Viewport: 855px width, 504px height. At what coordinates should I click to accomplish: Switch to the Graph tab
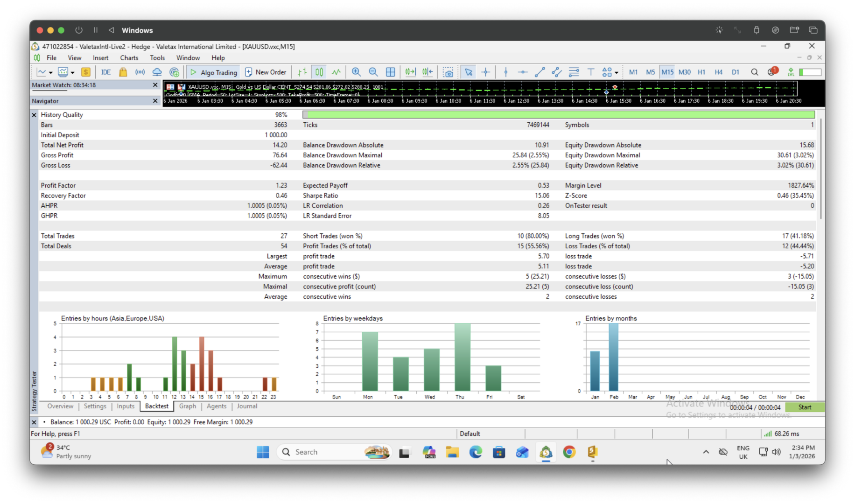[x=188, y=406]
